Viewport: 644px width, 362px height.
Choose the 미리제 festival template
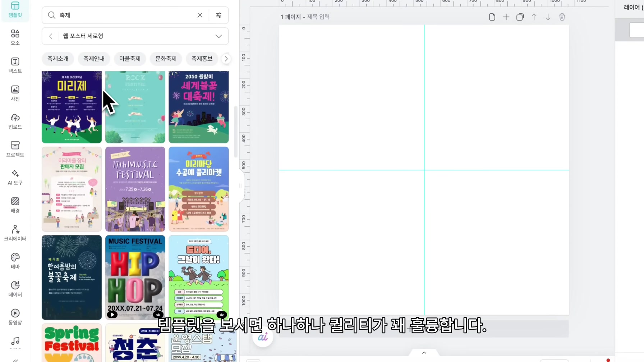tap(72, 107)
